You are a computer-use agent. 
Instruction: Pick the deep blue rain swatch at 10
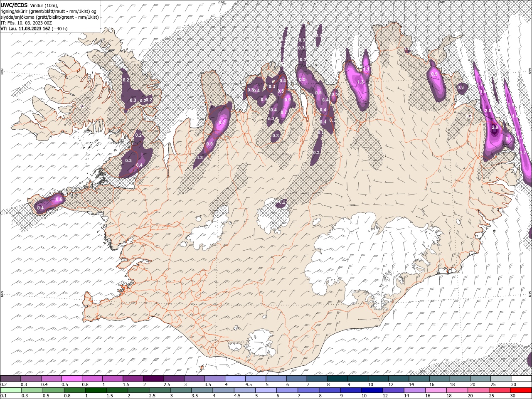coord(372,390)
